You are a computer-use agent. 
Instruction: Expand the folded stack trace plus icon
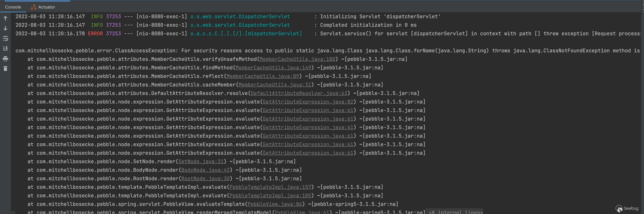click(x=13, y=212)
